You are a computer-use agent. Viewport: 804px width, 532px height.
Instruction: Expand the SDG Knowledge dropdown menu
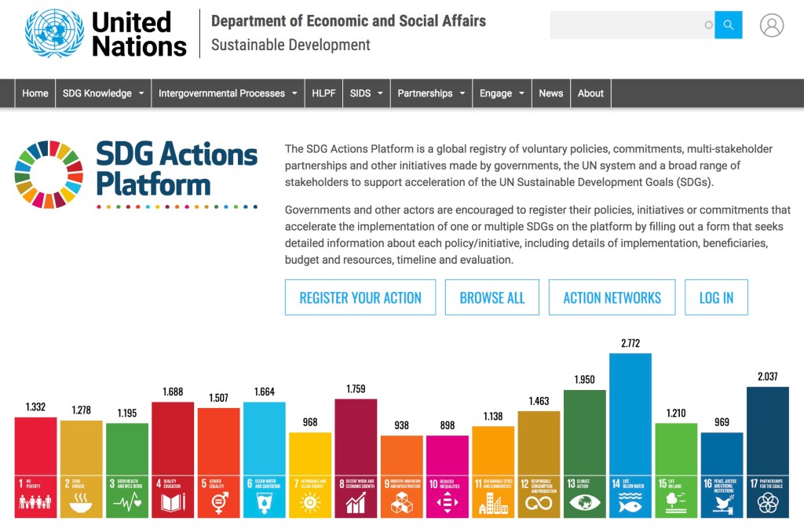(x=104, y=93)
